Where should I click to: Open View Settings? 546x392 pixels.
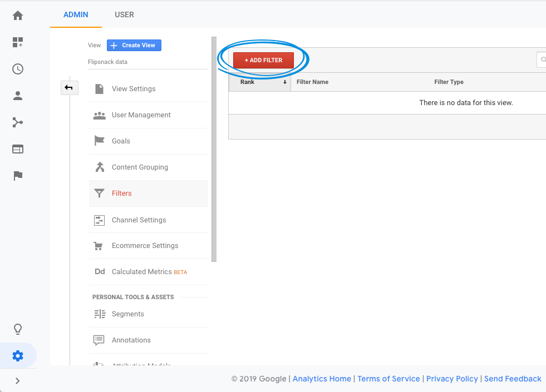coord(149,89)
